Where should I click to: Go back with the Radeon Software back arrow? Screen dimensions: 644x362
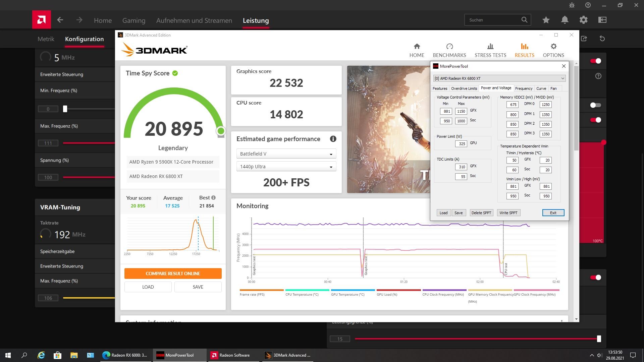pos(60,20)
